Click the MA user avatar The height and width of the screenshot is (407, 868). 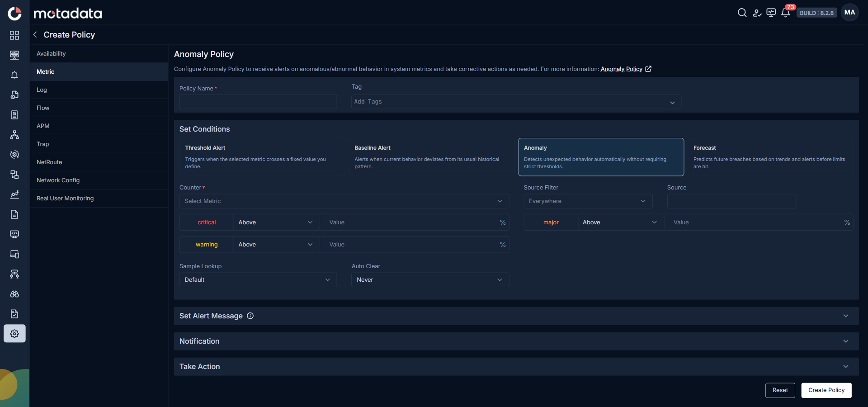coord(849,13)
